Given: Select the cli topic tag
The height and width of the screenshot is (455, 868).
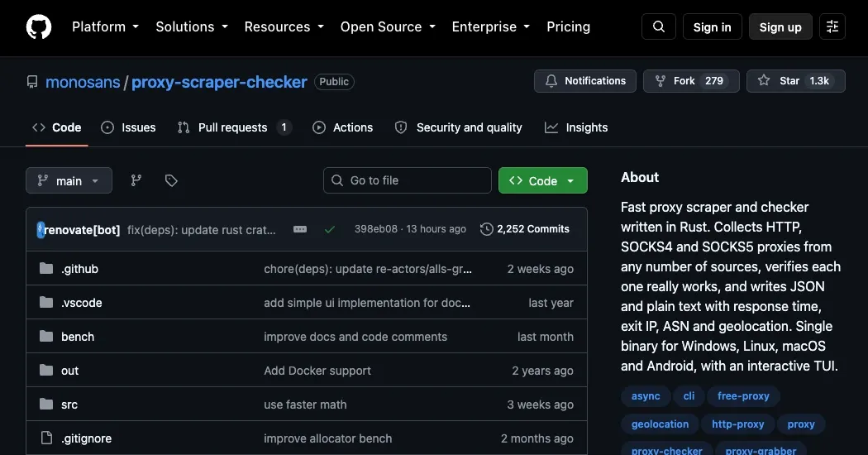Looking at the screenshot, I should pyautogui.click(x=689, y=396).
